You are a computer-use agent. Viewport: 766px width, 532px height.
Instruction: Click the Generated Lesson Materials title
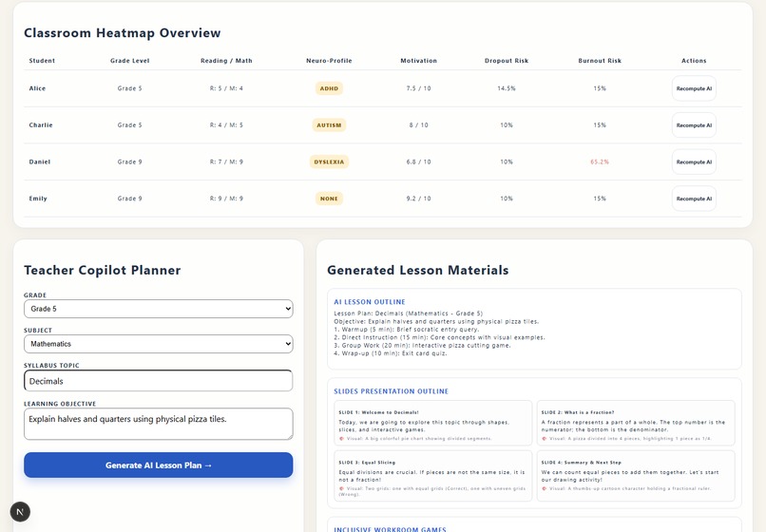click(417, 270)
